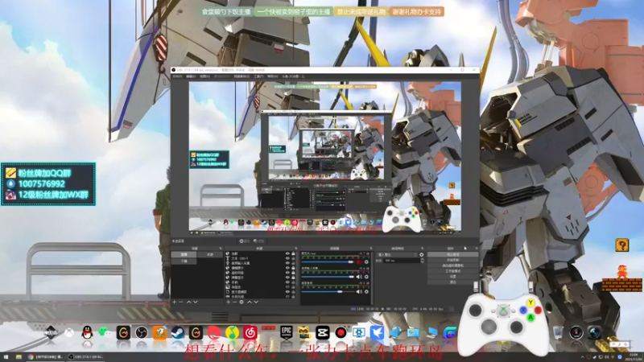
Task: Toggle the lock on the 手机 source
Action: 293,282
